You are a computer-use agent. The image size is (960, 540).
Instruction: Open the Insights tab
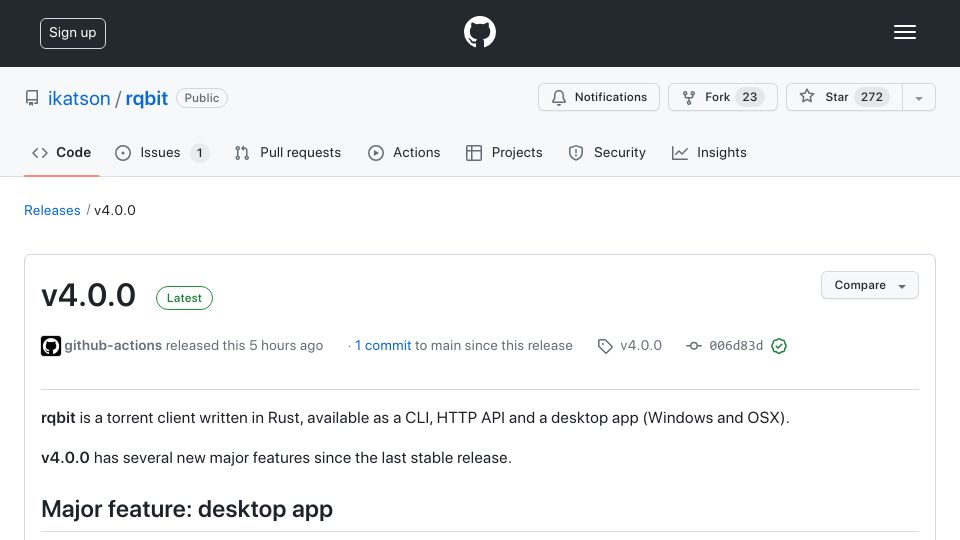[709, 152]
